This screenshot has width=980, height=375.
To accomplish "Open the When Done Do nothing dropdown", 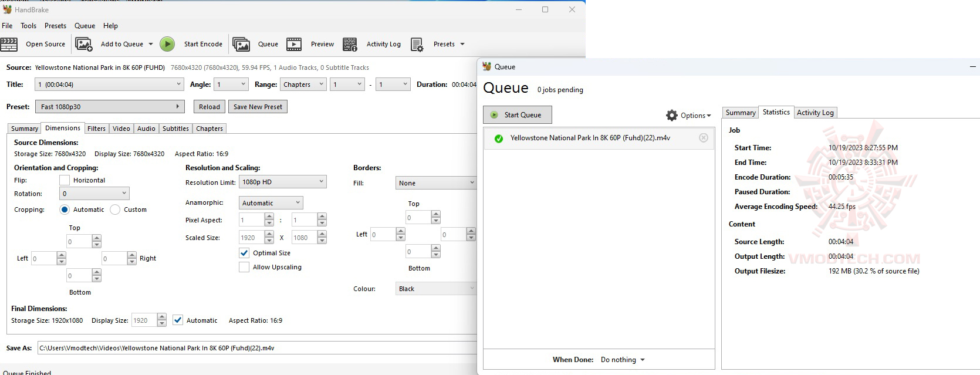I will point(623,360).
